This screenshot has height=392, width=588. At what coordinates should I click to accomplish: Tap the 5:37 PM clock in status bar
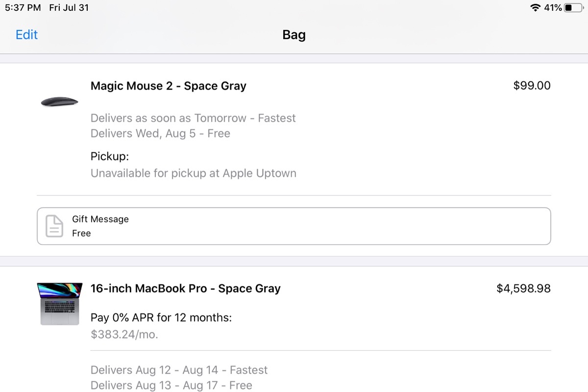[x=23, y=8]
